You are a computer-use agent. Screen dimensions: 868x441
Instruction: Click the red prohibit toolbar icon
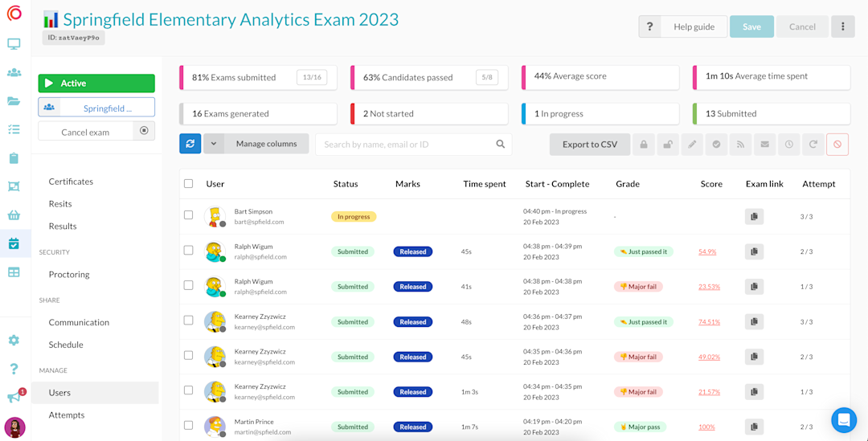pos(837,145)
